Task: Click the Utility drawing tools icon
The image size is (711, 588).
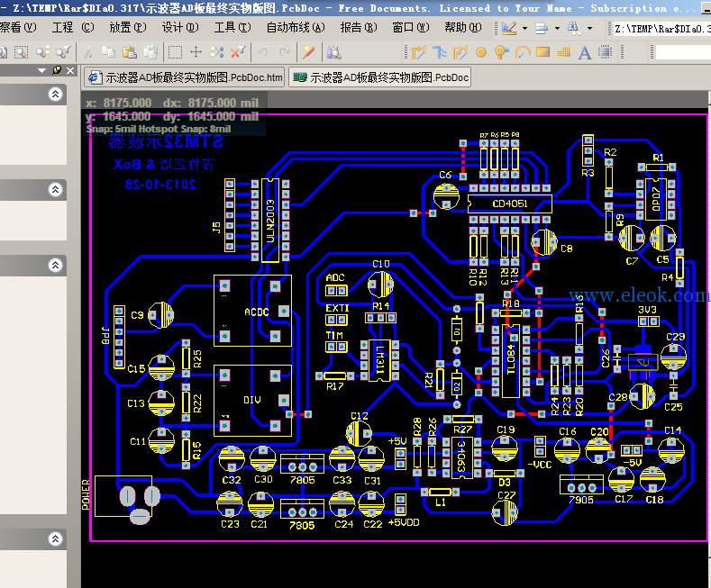Action: pyautogui.click(x=509, y=29)
